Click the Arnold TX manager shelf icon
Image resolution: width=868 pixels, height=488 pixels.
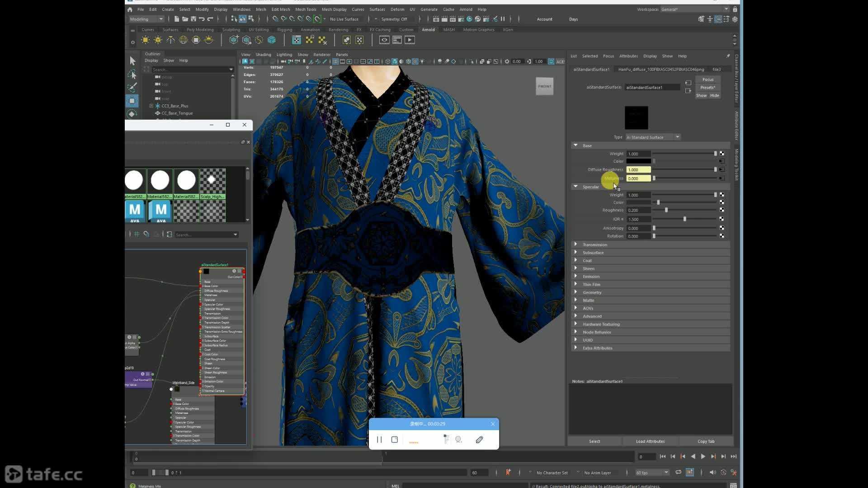pyautogui.click(x=296, y=40)
